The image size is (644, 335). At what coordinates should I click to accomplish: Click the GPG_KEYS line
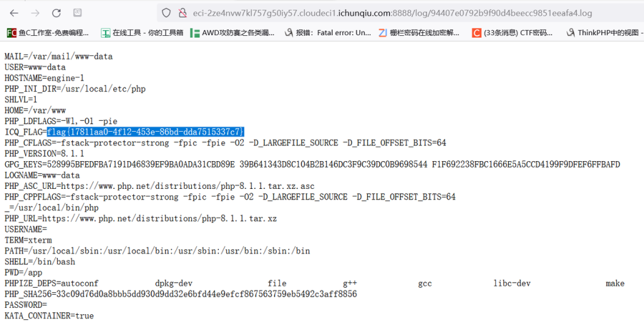point(312,164)
